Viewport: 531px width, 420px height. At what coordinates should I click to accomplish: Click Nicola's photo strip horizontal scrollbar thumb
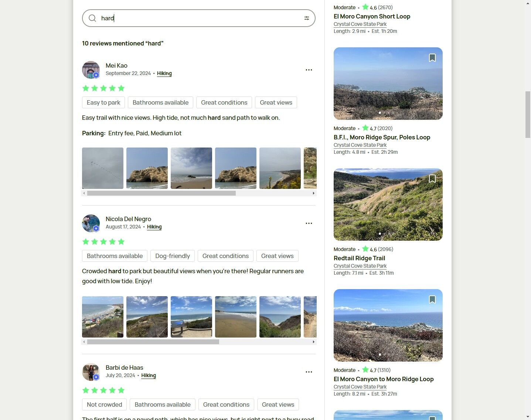tap(153, 342)
